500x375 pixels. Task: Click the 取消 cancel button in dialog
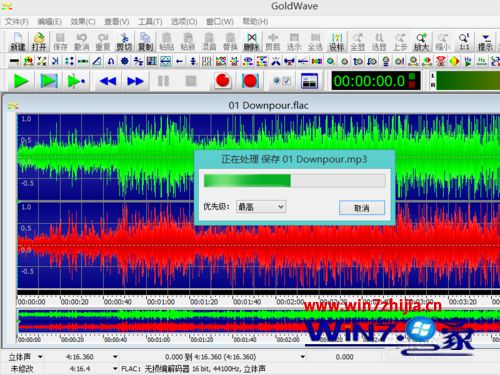click(x=362, y=208)
